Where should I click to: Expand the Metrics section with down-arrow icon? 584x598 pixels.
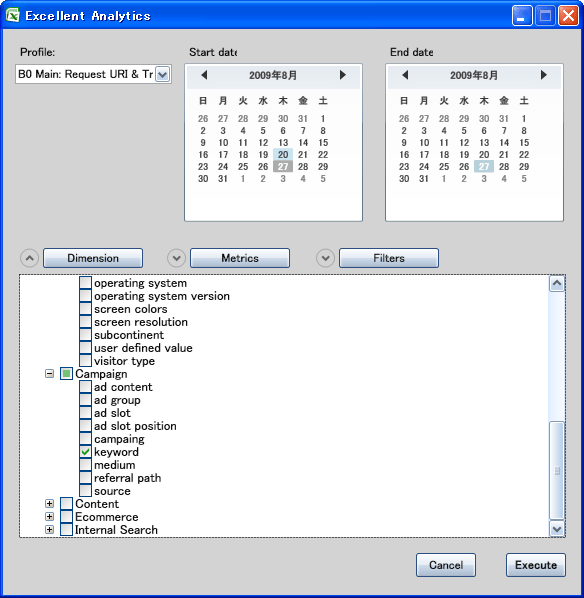[176, 258]
